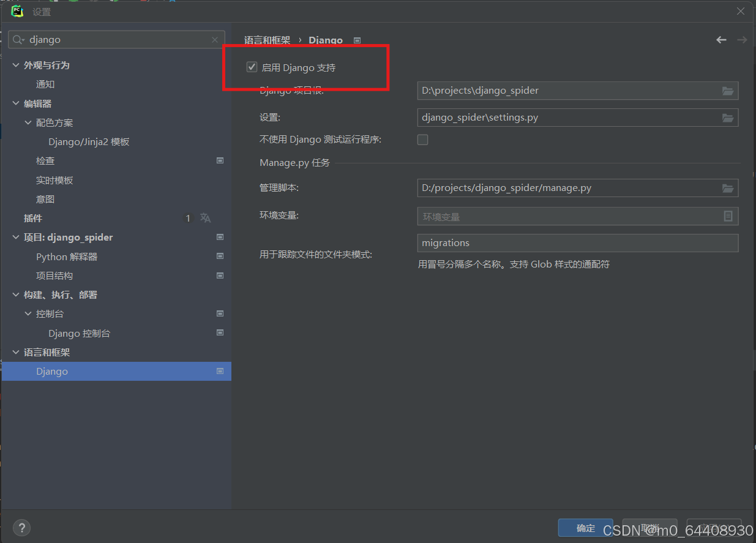Screen dimensions: 756x543
Task: Toggle 启用 Django 支持 checkbox
Action: click(x=252, y=67)
